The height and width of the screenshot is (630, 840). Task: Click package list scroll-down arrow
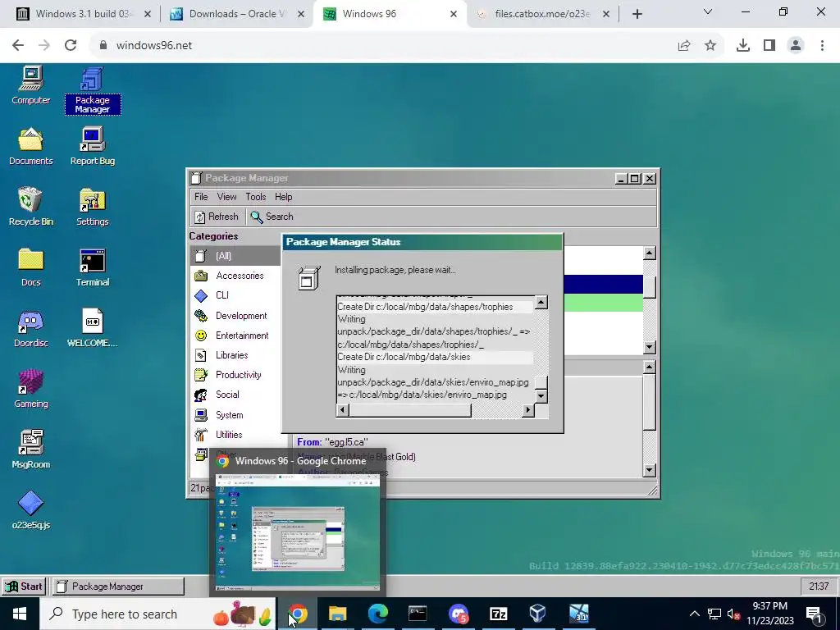[650, 347]
